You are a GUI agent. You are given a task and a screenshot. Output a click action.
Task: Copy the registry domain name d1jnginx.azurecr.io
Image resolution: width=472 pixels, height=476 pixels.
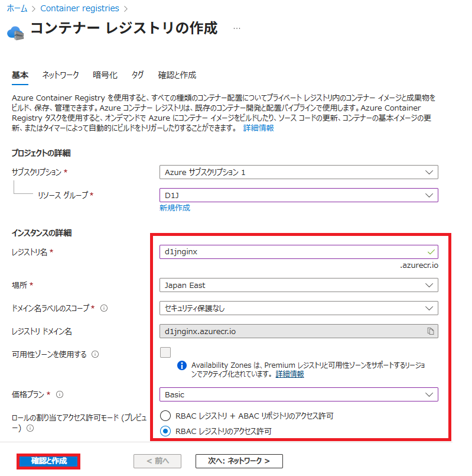(x=431, y=331)
